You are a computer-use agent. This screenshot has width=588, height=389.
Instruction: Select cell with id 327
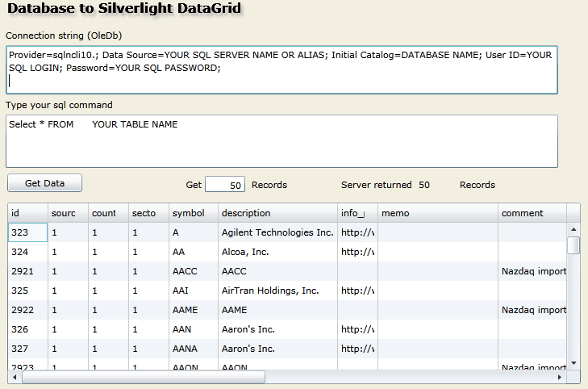coord(27,349)
